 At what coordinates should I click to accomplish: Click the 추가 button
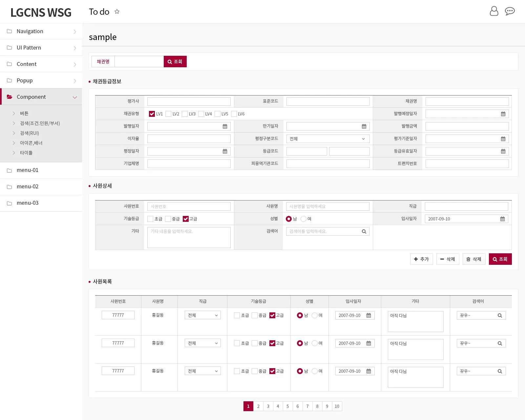421,259
